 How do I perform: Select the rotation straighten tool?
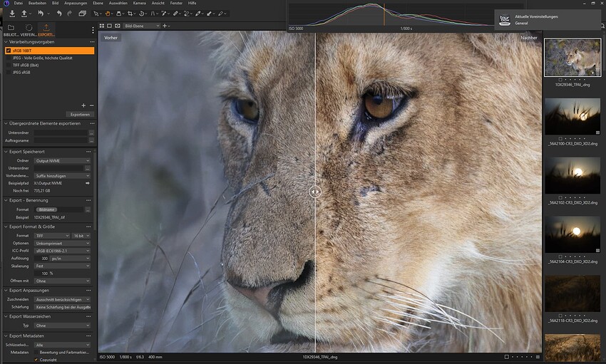pos(141,14)
